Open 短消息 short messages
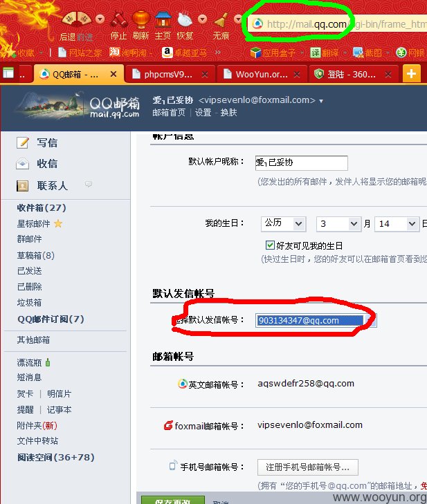427x504 pixels. pos(29,377)
